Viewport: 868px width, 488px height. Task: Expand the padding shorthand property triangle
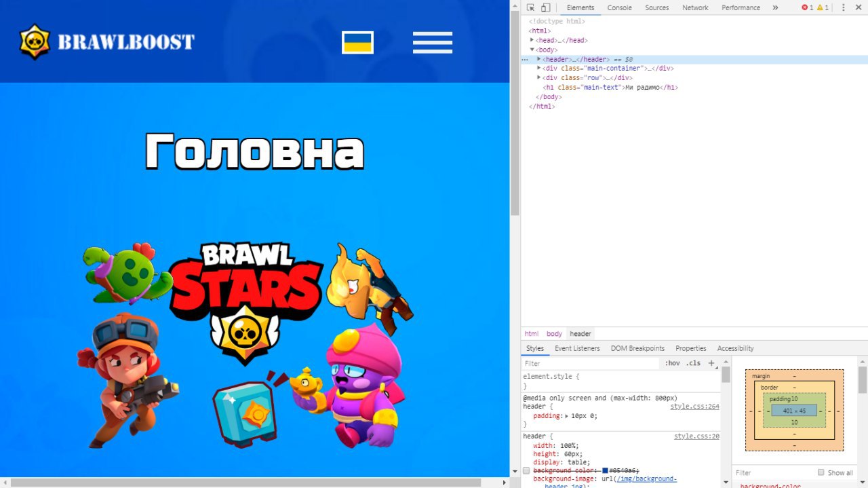tap(567, 415)
